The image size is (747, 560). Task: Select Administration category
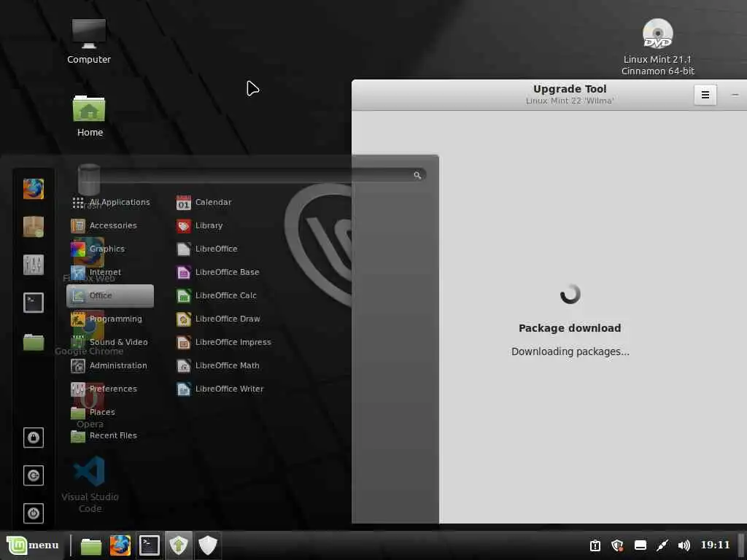(x=109, y=366)
